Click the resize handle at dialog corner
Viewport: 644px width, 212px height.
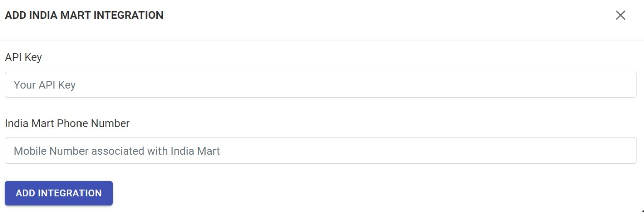tap(642, 210)
